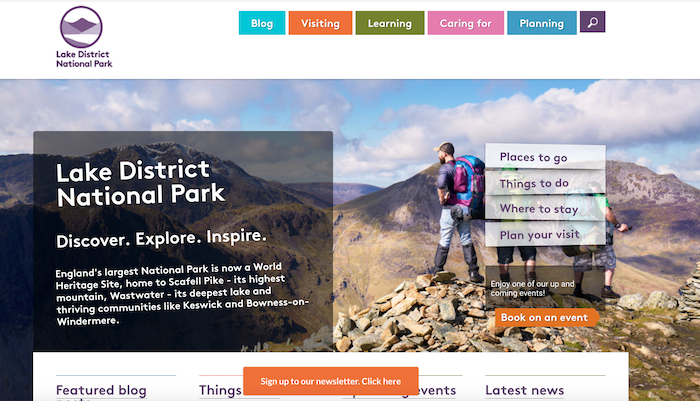Select the Planning navigation tab
This screenshot has width=700, height=401.
tap(541, 23)
